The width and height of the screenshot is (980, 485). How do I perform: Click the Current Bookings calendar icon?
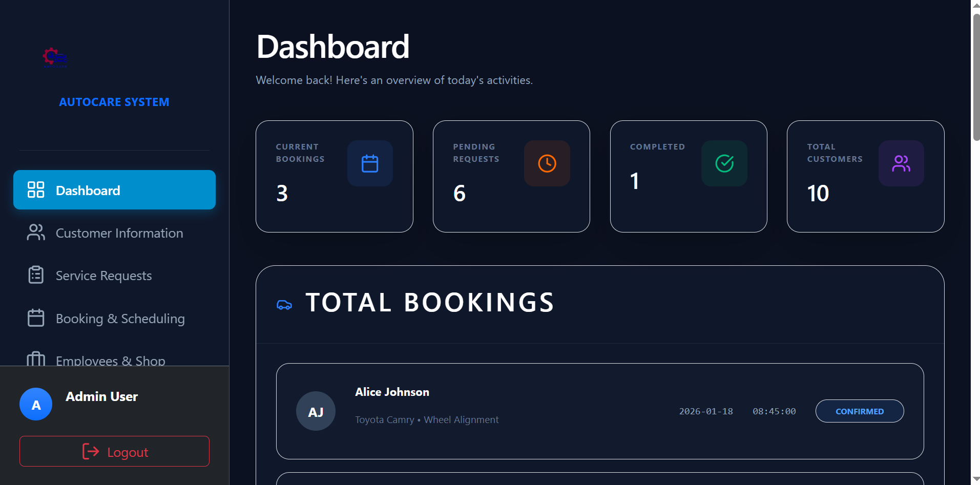pos(370,163)
